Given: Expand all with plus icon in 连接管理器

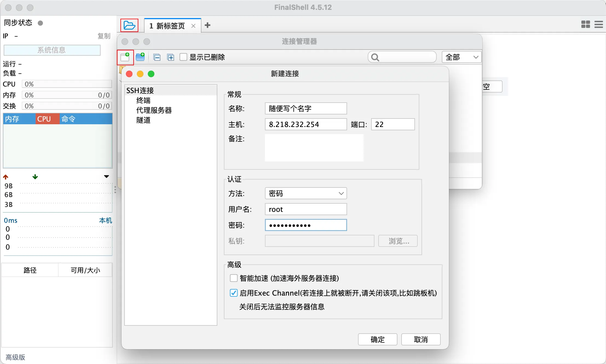Looking at the screenshot, I should (171, 57).
